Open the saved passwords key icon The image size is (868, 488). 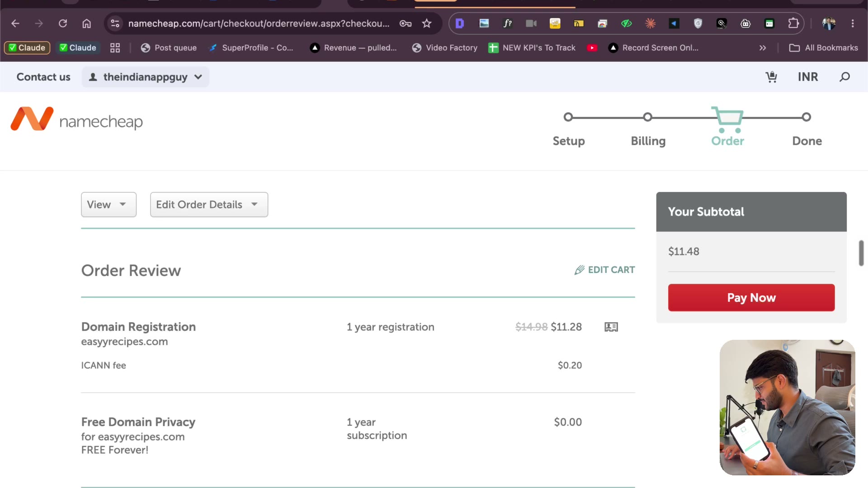pyautogui.click(x=406, y=23)
